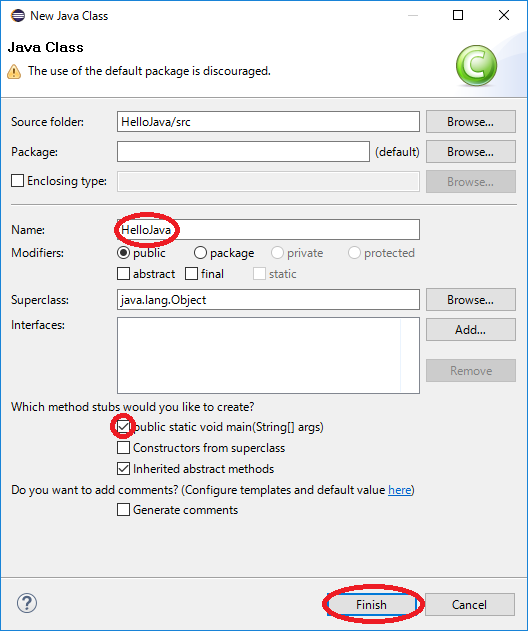This screenshot has width=528, height=631.
Task: Close the New Java Class dialog
Action: click(504, 15)
